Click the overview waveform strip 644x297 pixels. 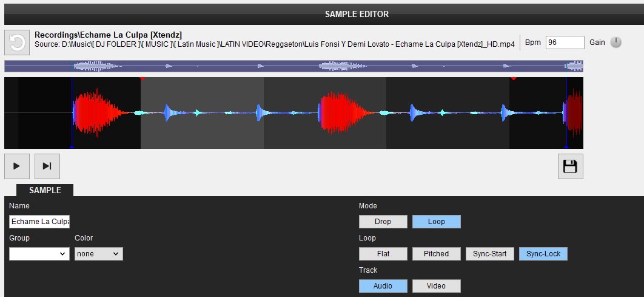click(x=293, y=66)
